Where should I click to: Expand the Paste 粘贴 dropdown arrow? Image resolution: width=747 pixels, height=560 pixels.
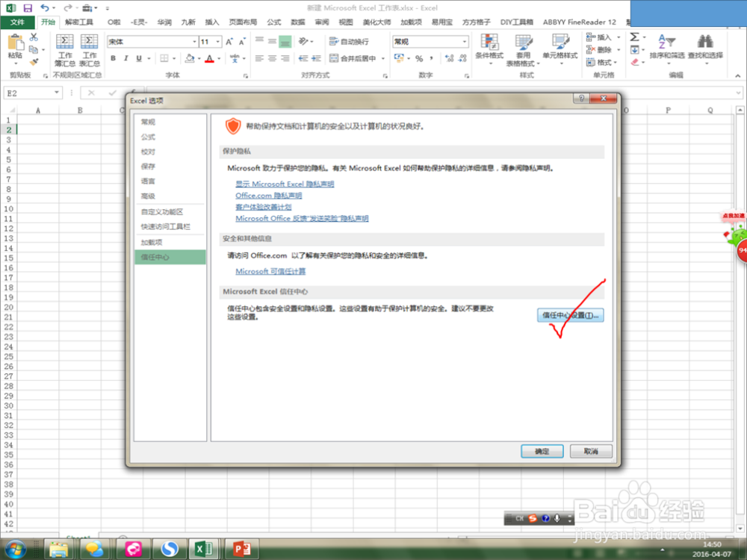coord(15,63)
